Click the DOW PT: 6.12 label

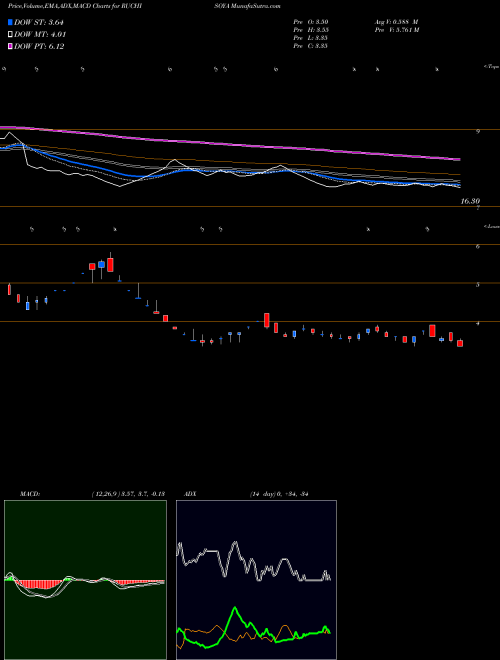pos(39,47)
